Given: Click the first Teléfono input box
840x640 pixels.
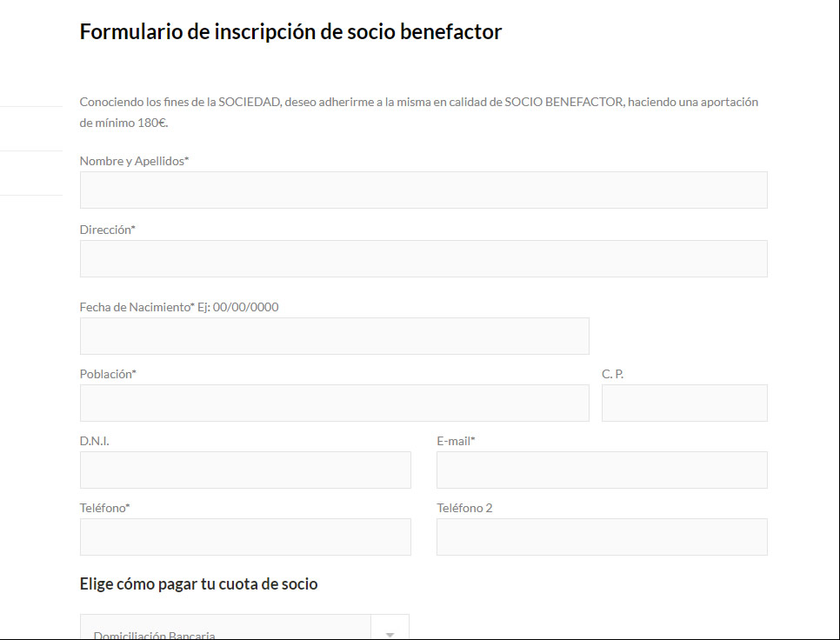Looking at the screenshot, I should [x=245, y=537].
